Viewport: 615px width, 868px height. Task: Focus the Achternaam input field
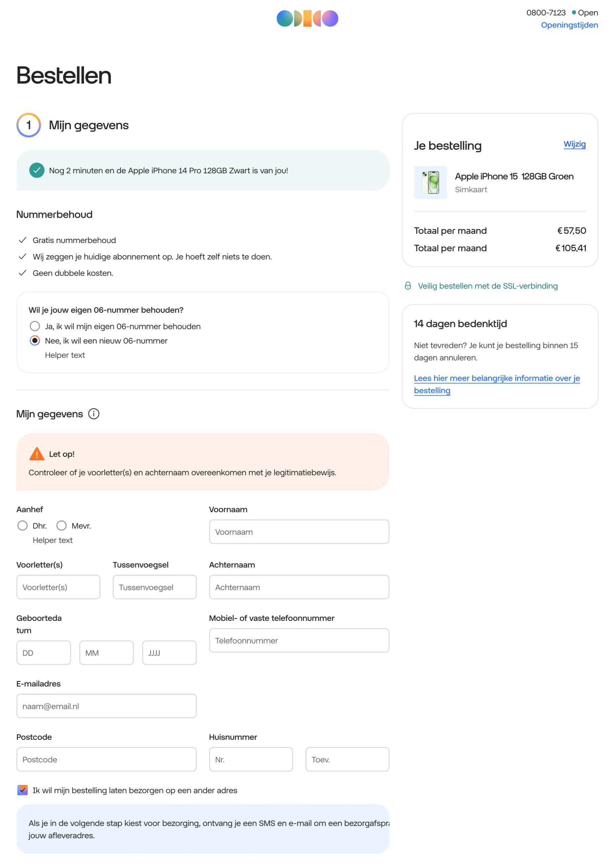coord(299,587)
